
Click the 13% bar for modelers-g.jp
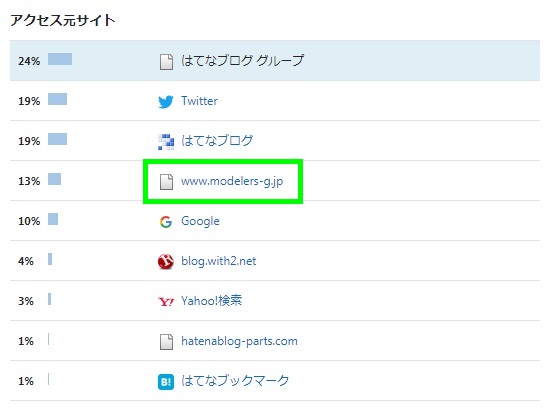tap(54, 179)
